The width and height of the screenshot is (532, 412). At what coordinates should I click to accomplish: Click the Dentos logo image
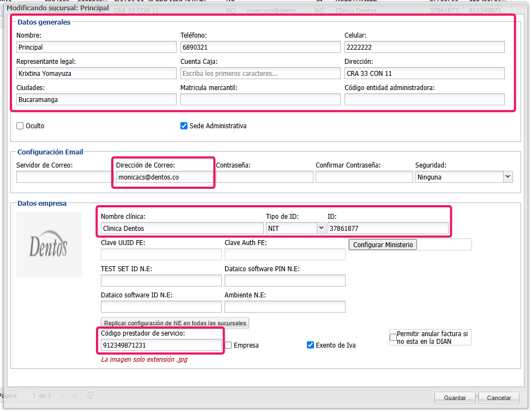(49, 245)
